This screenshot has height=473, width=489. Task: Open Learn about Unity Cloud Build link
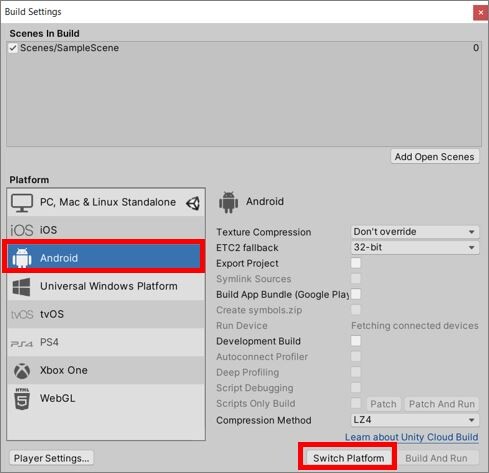point(412,437)
